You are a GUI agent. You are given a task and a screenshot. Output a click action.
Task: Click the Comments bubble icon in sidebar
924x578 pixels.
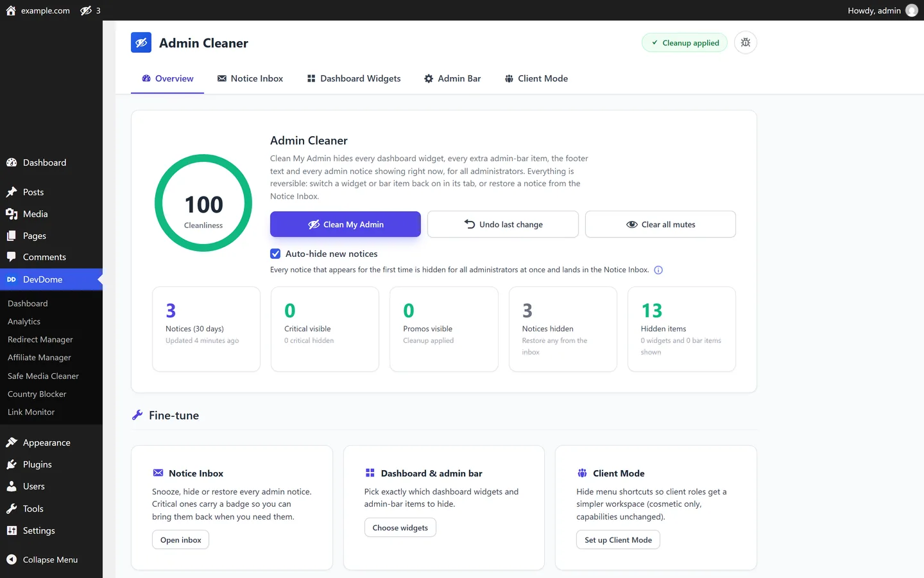(12, 257)
